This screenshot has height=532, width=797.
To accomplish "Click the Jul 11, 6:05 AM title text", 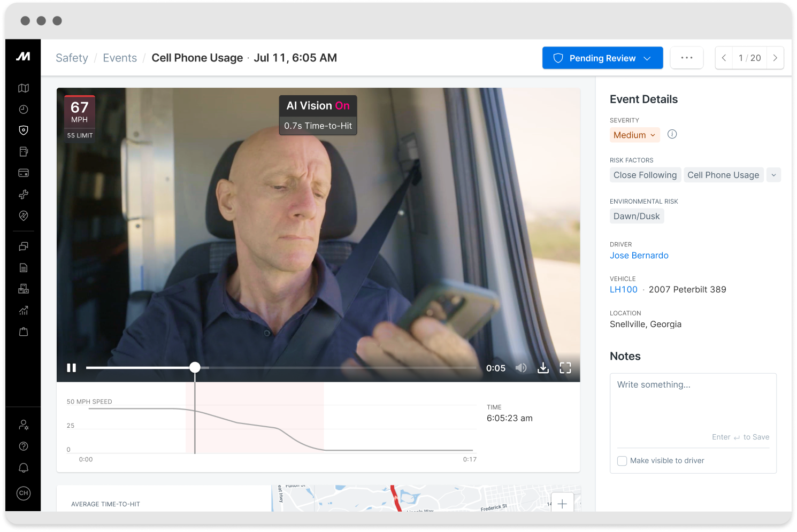I will click(295, 58).
